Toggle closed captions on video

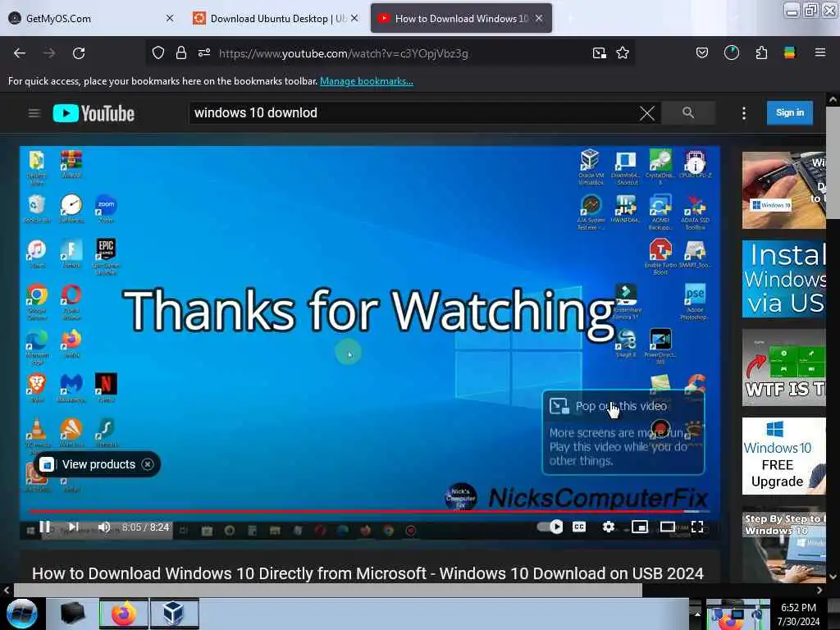(579, 527)
